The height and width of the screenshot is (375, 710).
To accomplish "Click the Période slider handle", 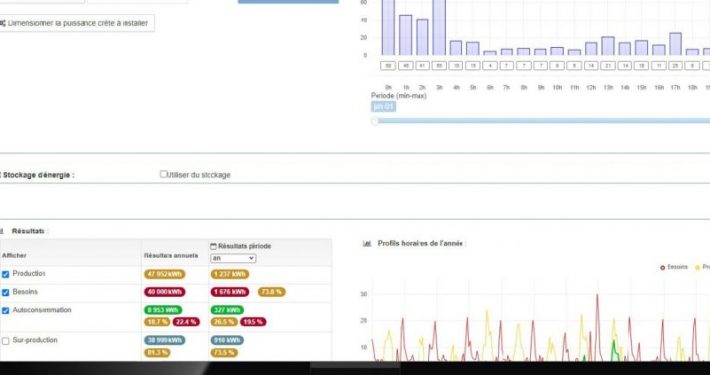I will coord(375,121).
